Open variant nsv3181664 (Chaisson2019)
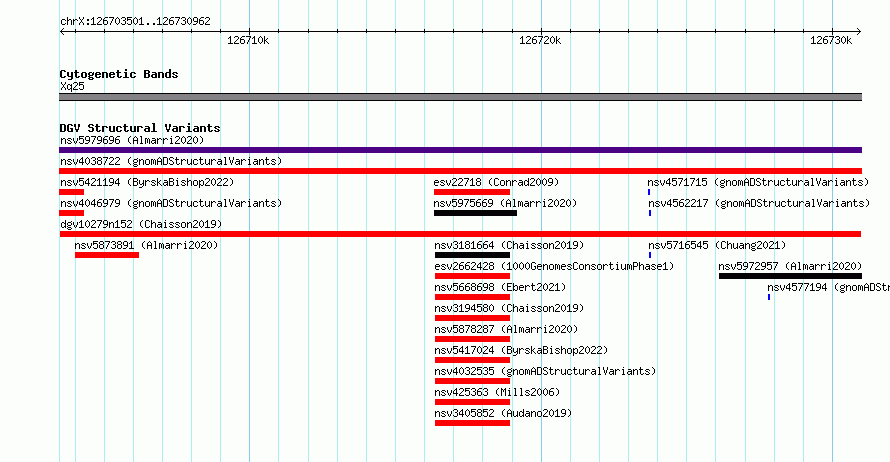Image resolution: width=890 pixels, height=462 pixels. 509,245
